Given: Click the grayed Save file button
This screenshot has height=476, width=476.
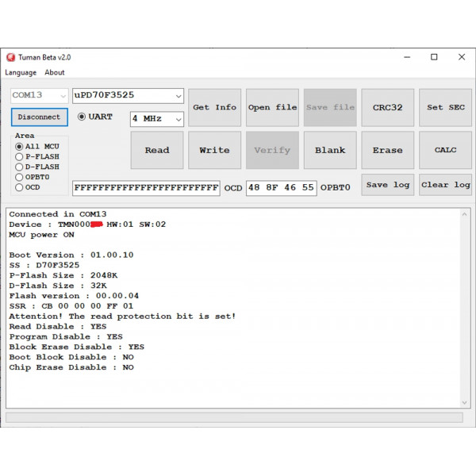Looking at the screenshot, I should tap(330, 107).
